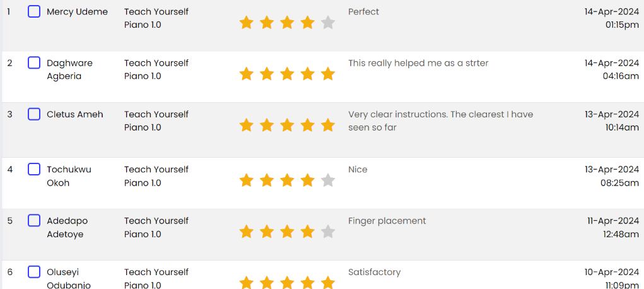Click the review text "Finger placement"
This screenshot has width=644, height=289.
(x=387, y=221)
